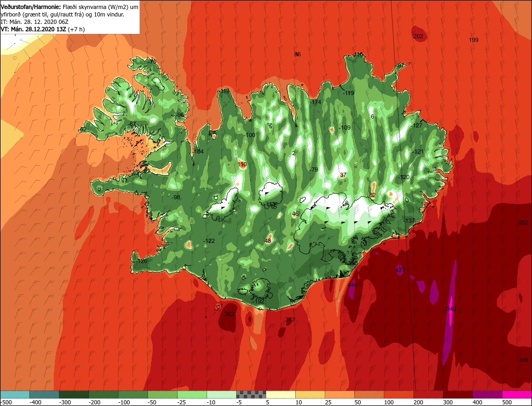Click the value -67 in the Westfjords
This screenshot has width=532, height=406.
[131, 124]
